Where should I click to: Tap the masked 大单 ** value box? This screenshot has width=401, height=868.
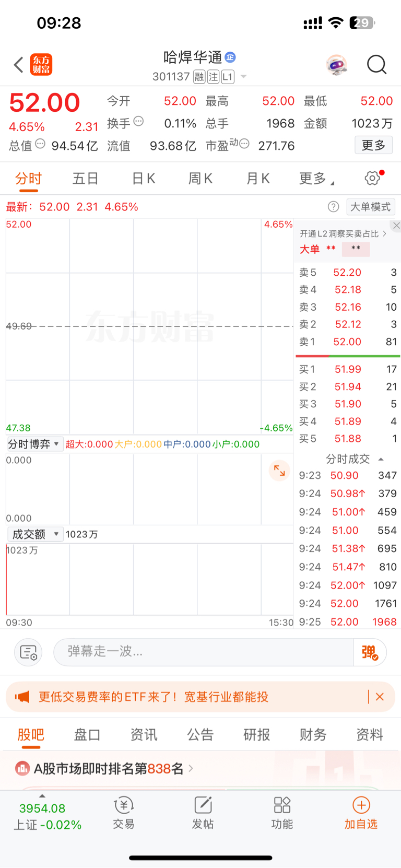[356, 249]
